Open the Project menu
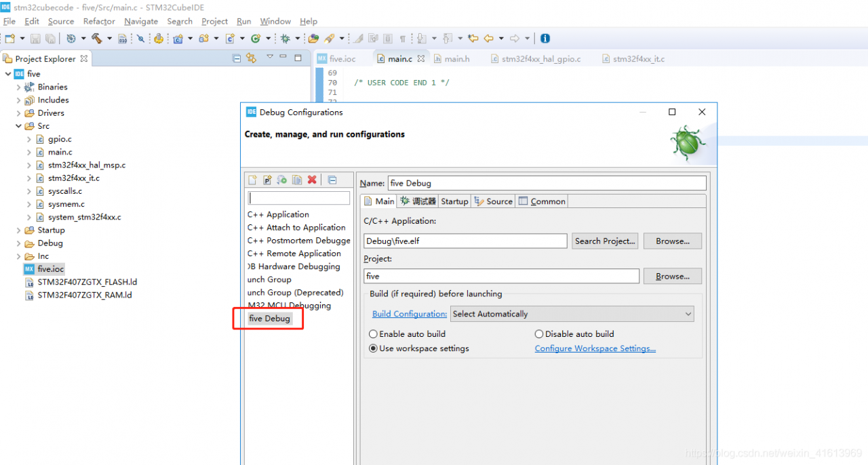The width and height of the screenshot is (868, 465). click(x=214, y=21)
